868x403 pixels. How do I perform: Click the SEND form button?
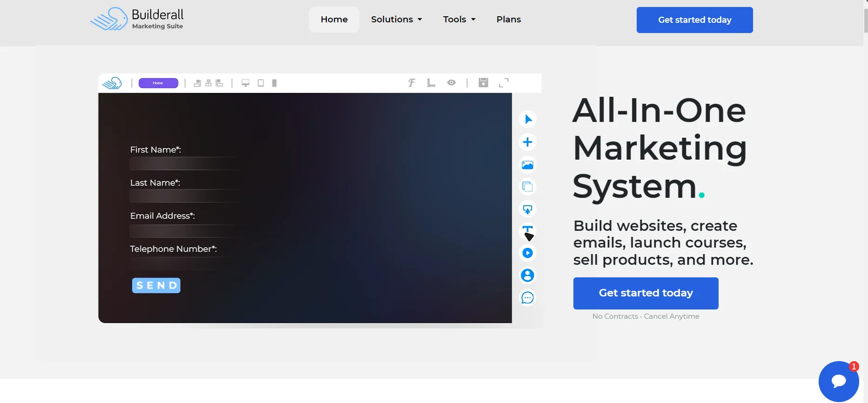click(x=156, y=285)
